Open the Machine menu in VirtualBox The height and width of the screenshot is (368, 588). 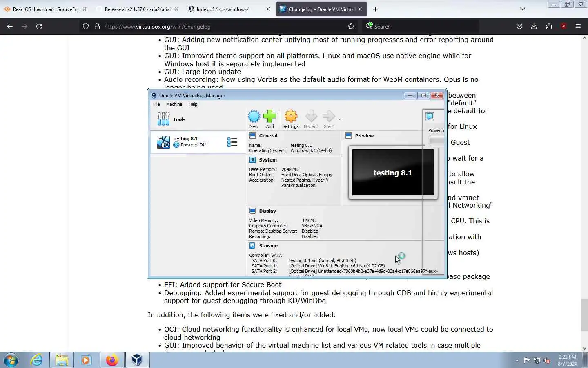pyautogui.click(x=174, y=104)
